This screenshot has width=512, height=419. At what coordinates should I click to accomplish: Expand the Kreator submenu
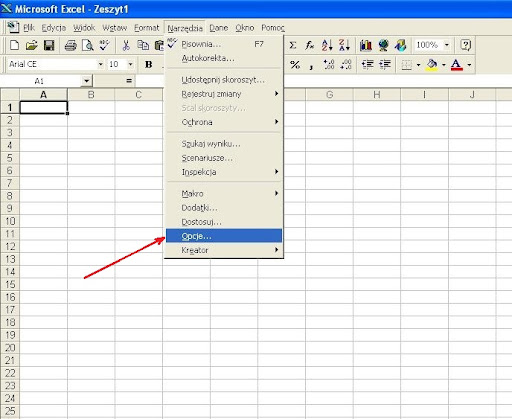(x=224, y=250)
